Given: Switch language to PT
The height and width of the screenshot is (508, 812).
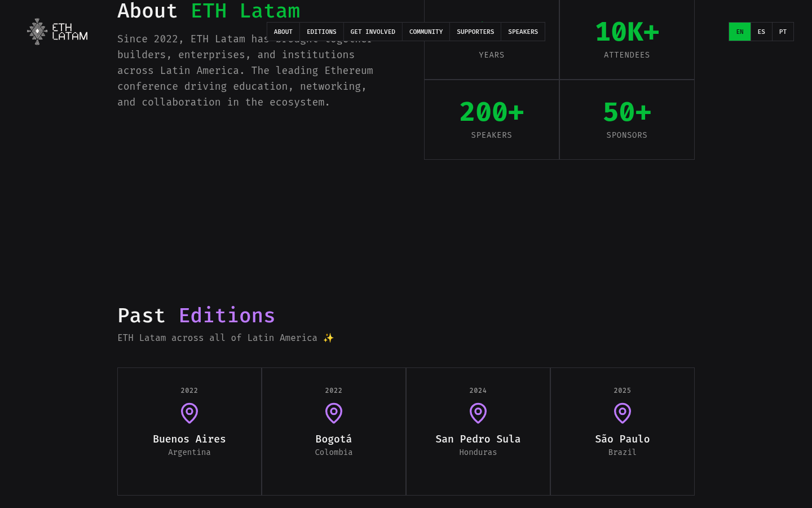Looking at the screenshot, I should [x=783, y=32].
